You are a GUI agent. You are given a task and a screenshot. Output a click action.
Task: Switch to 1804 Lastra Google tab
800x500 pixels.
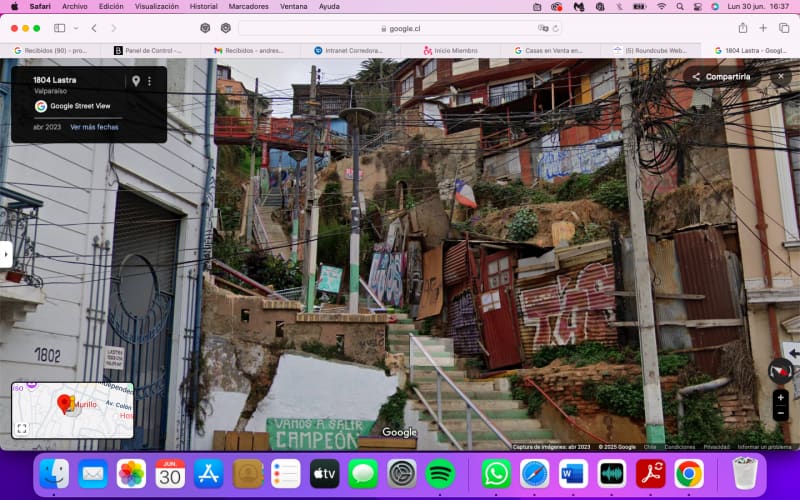[751, 51]
